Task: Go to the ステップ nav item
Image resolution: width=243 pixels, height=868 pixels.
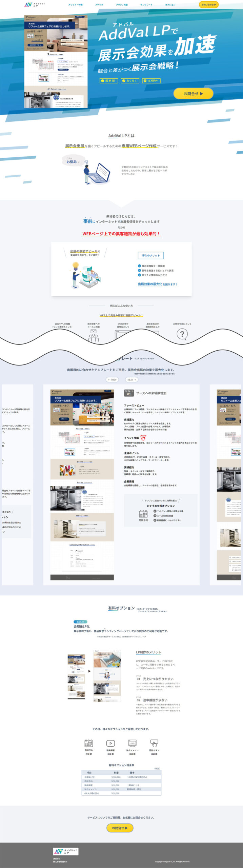Action: 99,5
